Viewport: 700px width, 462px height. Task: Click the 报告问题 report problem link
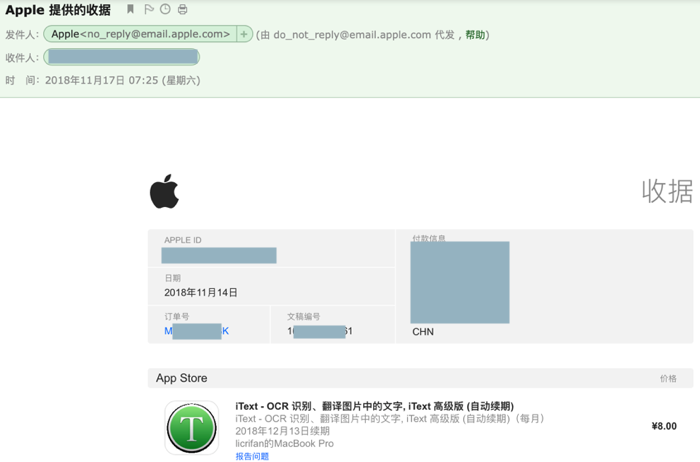tap(252, 456)
